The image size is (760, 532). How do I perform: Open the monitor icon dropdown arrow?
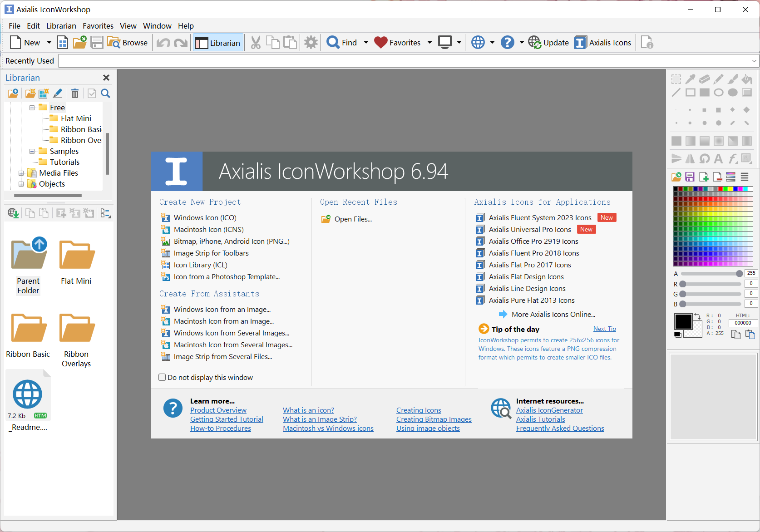coord(459,43)
